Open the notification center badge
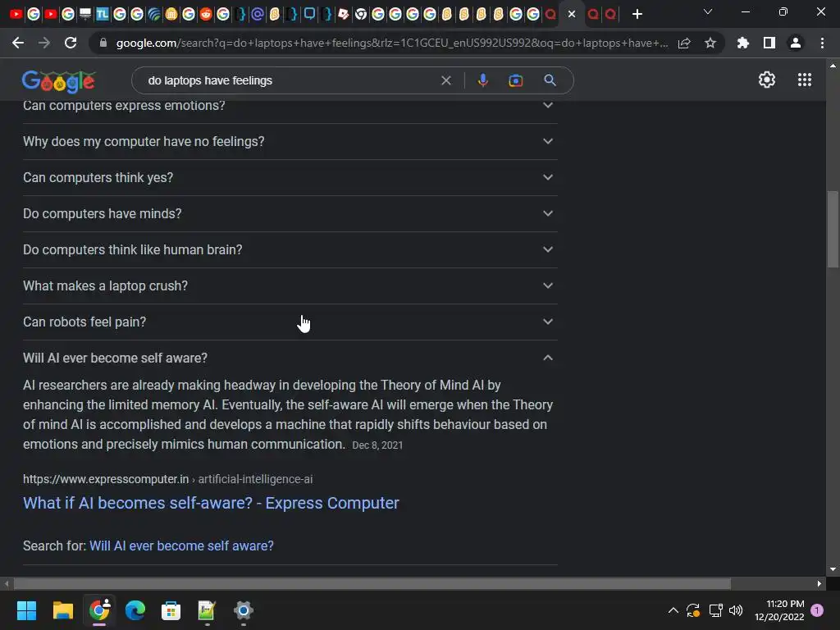The width and height of the screenshot is (840, 630). click(x=817, y=610)
